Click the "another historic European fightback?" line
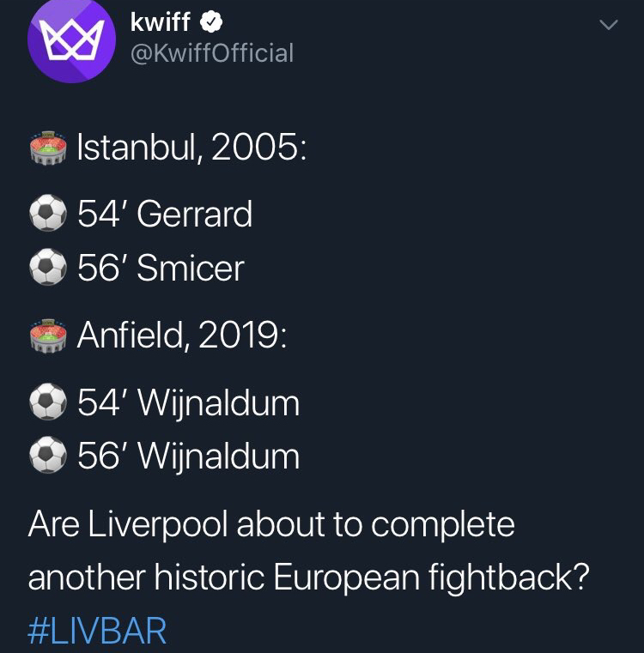Image resolution: width=644 pixels, height=653 pixels. tap(309, 577)
